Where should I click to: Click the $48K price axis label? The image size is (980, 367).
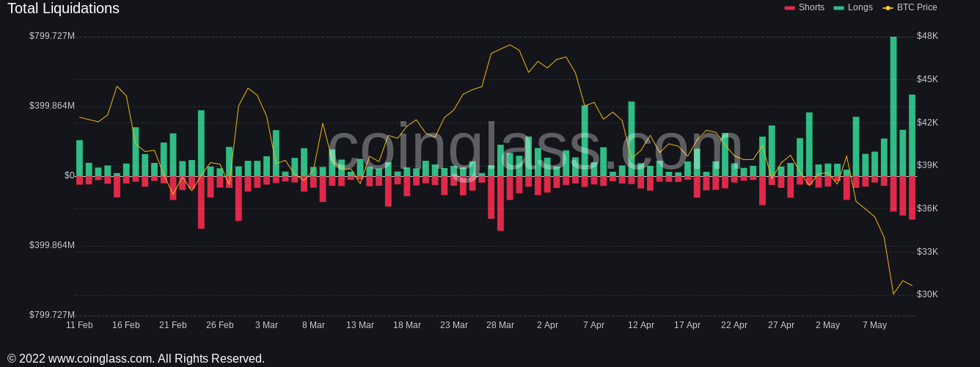(927, 36)
